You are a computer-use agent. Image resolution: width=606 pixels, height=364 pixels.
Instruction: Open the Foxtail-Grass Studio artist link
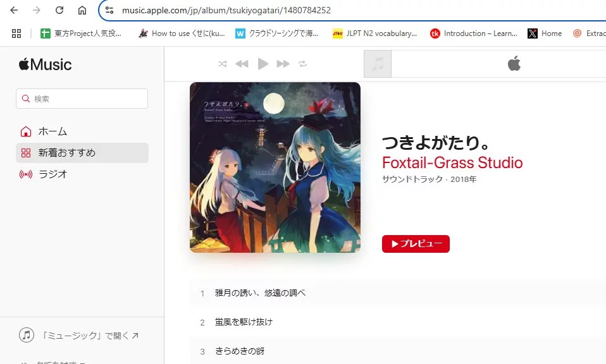(x=452, y=162)
